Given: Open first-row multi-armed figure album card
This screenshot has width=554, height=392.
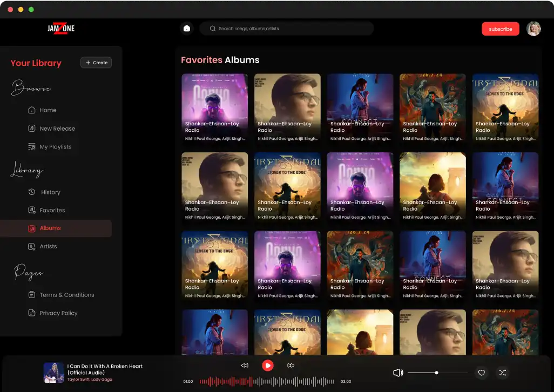Looking at the screenshot, I should [433, 108].
